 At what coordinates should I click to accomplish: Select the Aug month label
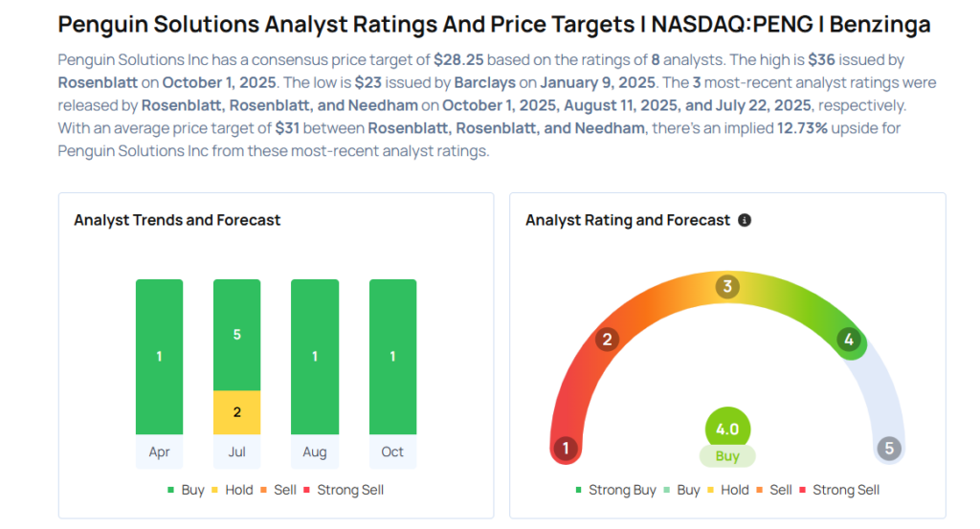click(314, 452)
